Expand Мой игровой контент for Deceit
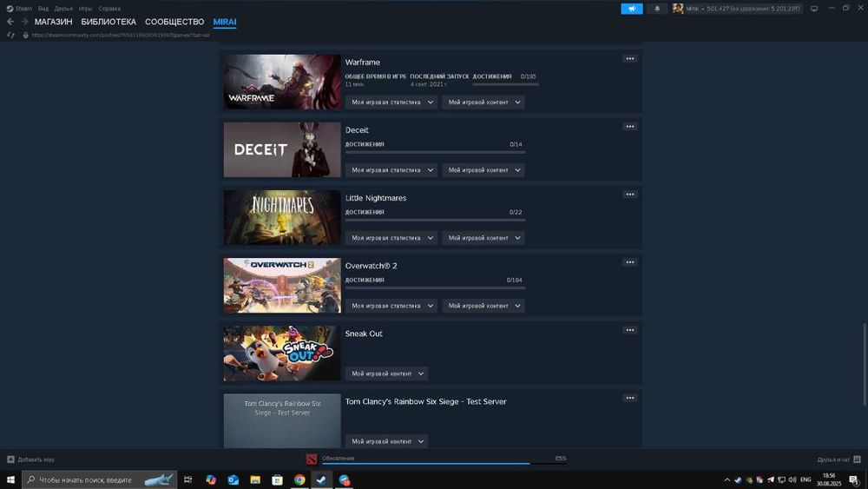 pyautogui.click(x=483, y=170)
